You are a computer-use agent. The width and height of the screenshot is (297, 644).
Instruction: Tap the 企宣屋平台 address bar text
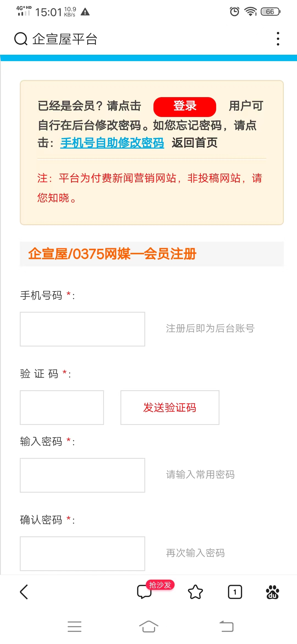point(65,39)
